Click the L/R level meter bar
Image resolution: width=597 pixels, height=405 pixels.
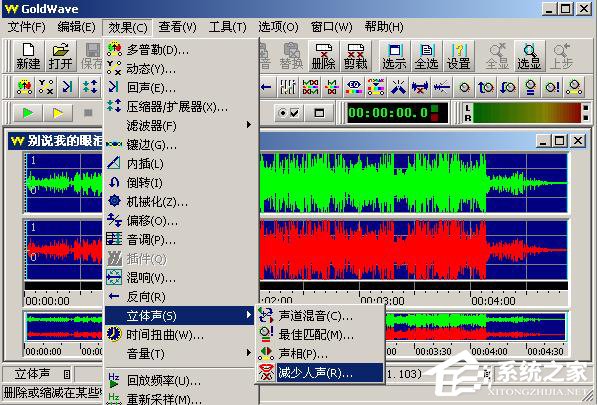tap(527, 113)
